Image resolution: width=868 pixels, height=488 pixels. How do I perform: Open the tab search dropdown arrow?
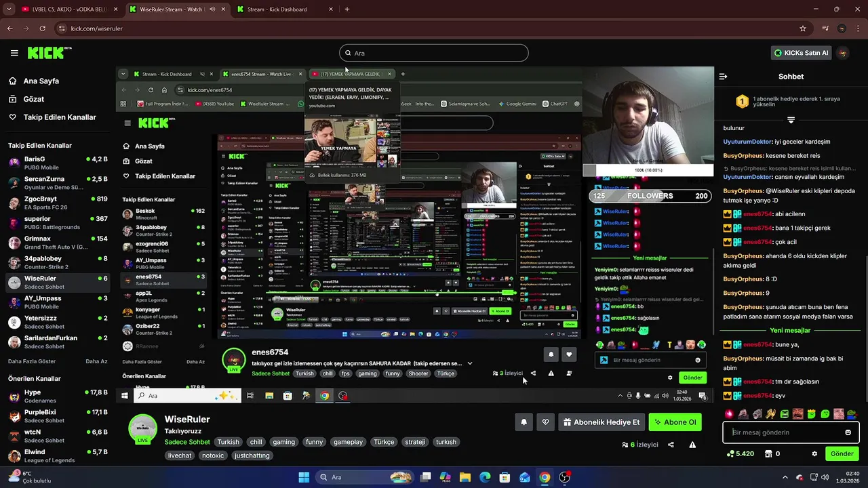pos(7,9)
